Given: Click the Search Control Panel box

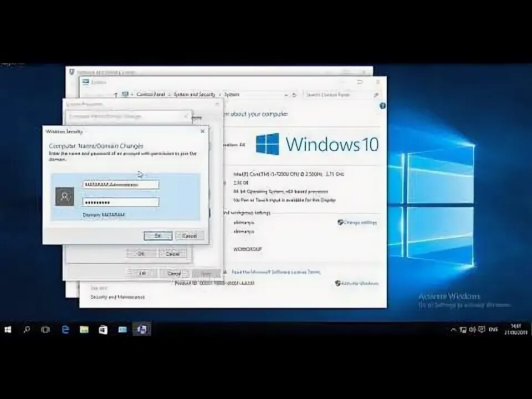Looking at the screenshot, I should [x=342, y=95].
